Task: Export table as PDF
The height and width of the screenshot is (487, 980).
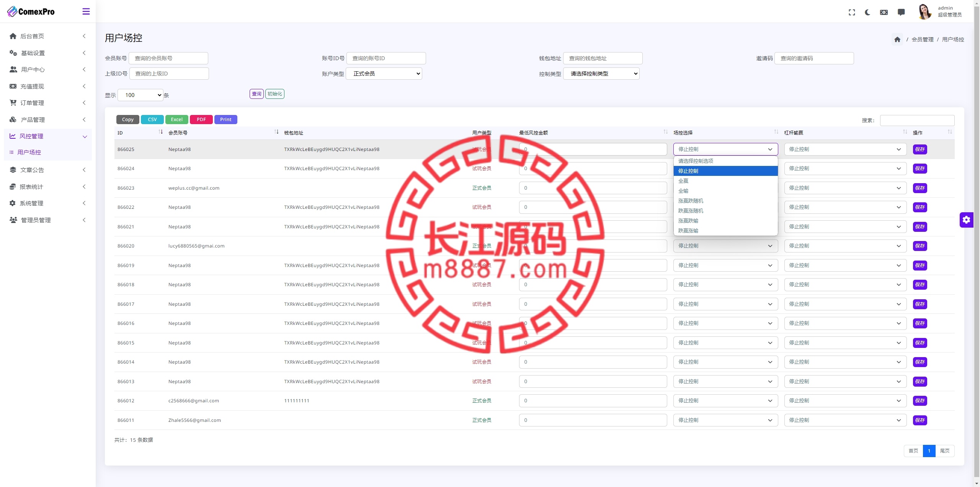Action: (x=201, y=120)
